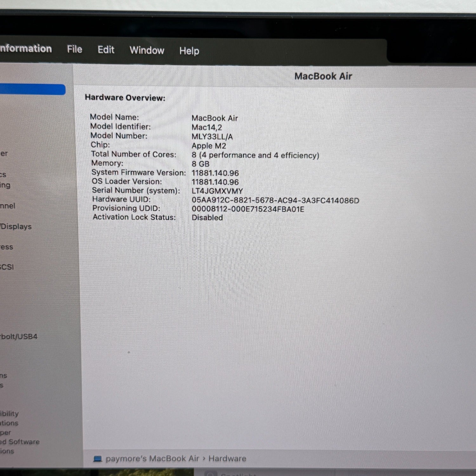Select the blue highlighted sidebar item
The height and width of the screenshot is (476, 476).
pos(32,90)
